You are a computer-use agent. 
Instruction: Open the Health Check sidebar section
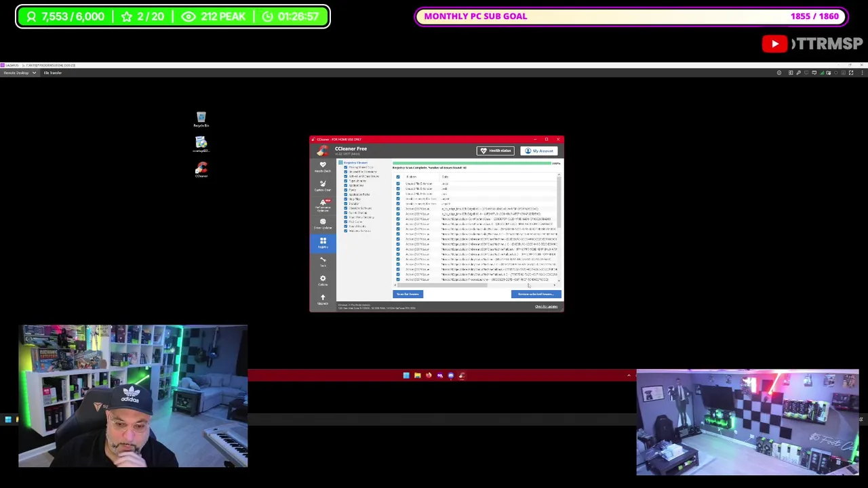323,166
